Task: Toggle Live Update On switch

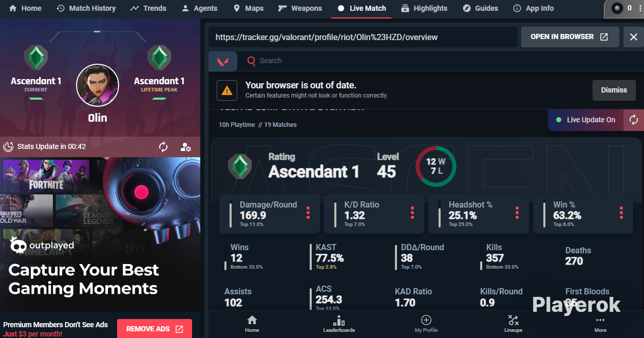Action: [x=585, y=120]
